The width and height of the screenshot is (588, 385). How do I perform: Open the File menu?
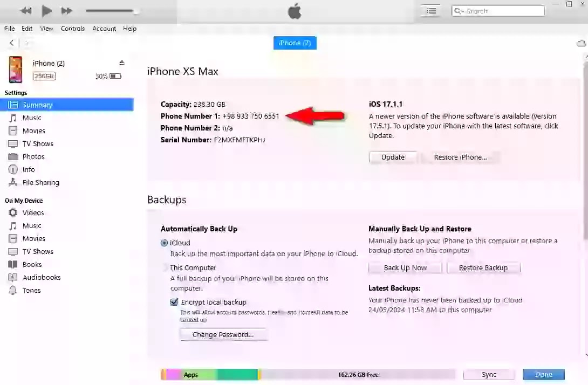[10, 29]
